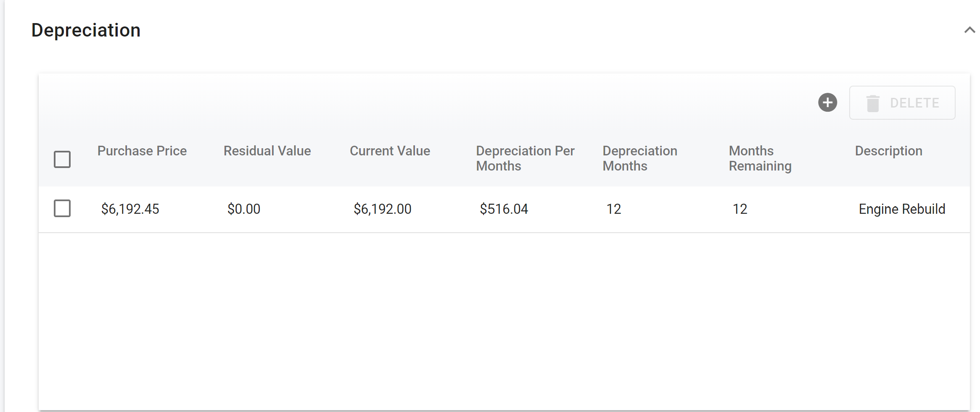Click the Months Remaining value 12
This screenshot has height=412, width=980.
(x=740, y=209)
